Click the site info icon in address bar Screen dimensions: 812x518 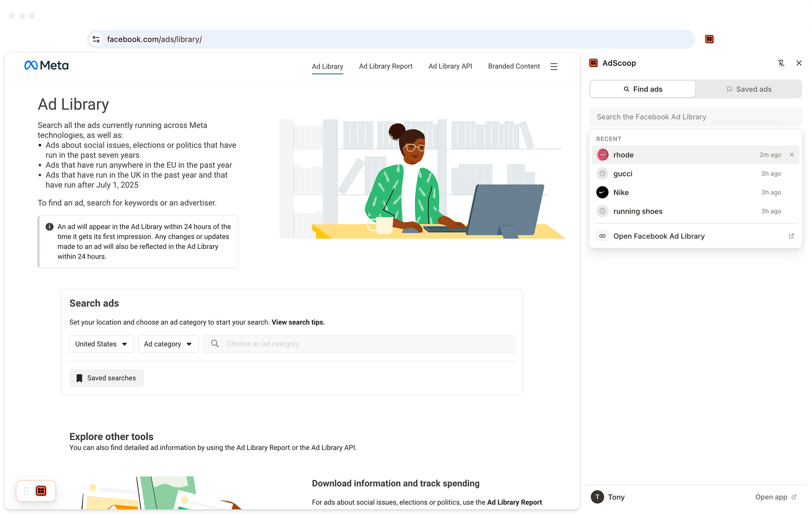97,39
